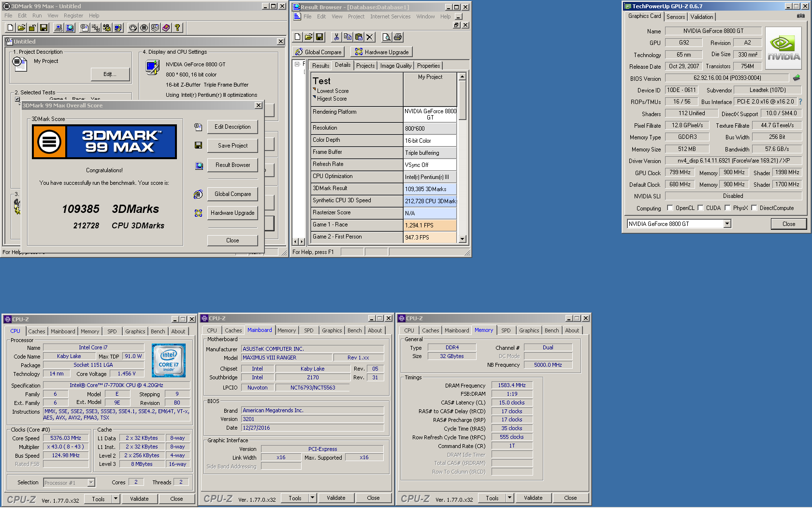Click the GPU-Z camera screenshot icon
The width and height of the screenshot is (812, 508).
[801, 16]
